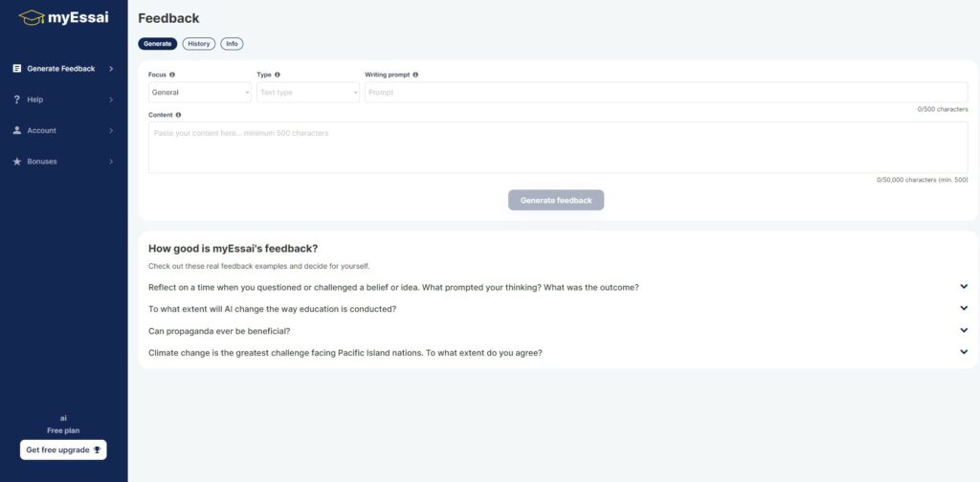Expand the Pacific Island climate change example
The width and height of the screenshot is (980, 482).
558,352
